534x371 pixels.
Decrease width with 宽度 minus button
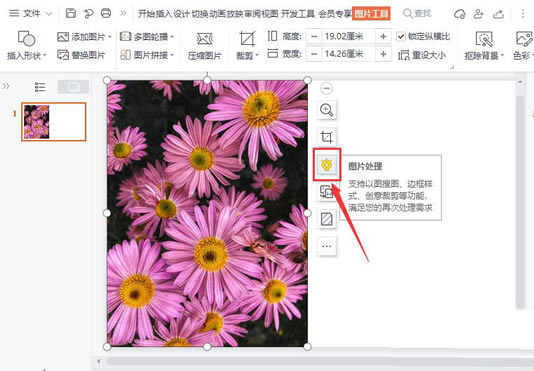click(x=314, y=54)
